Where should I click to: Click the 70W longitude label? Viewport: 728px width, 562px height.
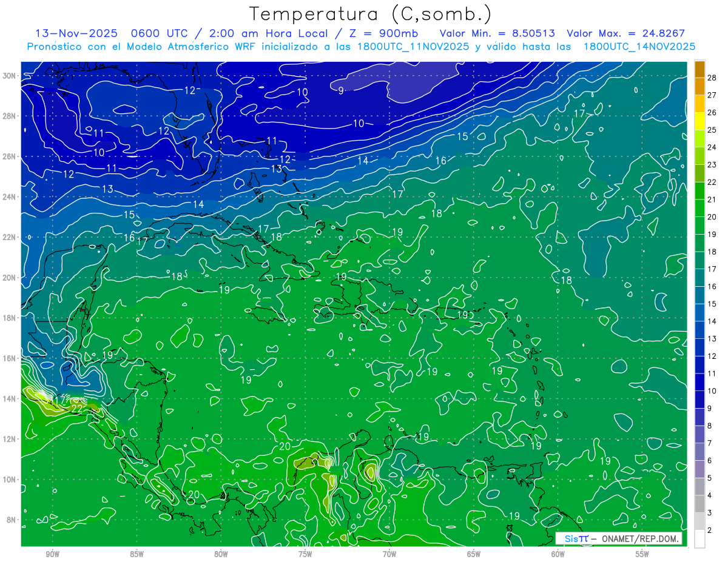(x=389, y=554)
